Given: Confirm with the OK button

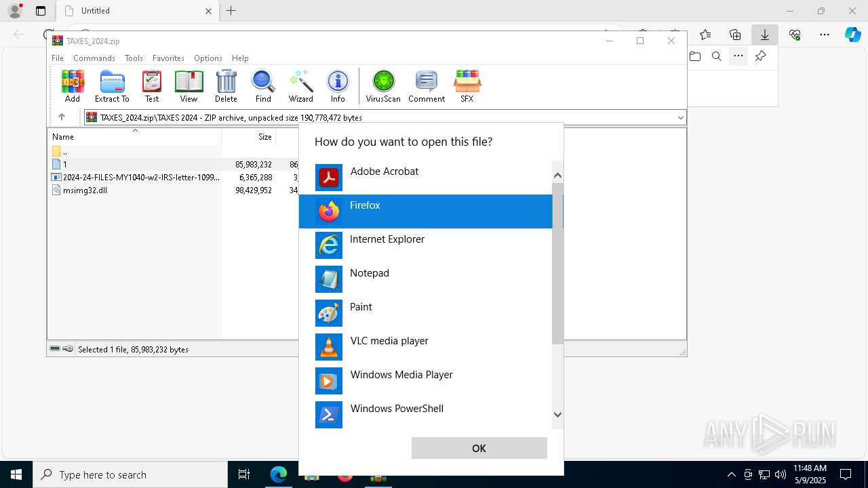Looking at the screenshot, I should point(479,448).
